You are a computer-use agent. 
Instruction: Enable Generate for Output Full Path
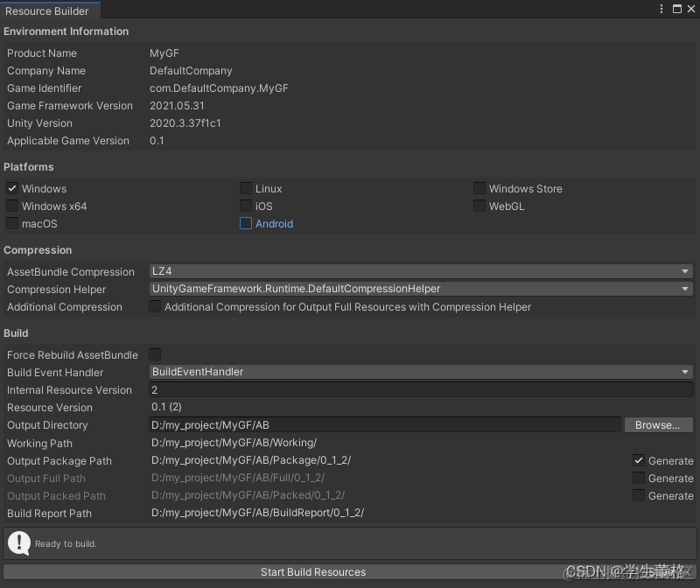[x=638, y=478]
